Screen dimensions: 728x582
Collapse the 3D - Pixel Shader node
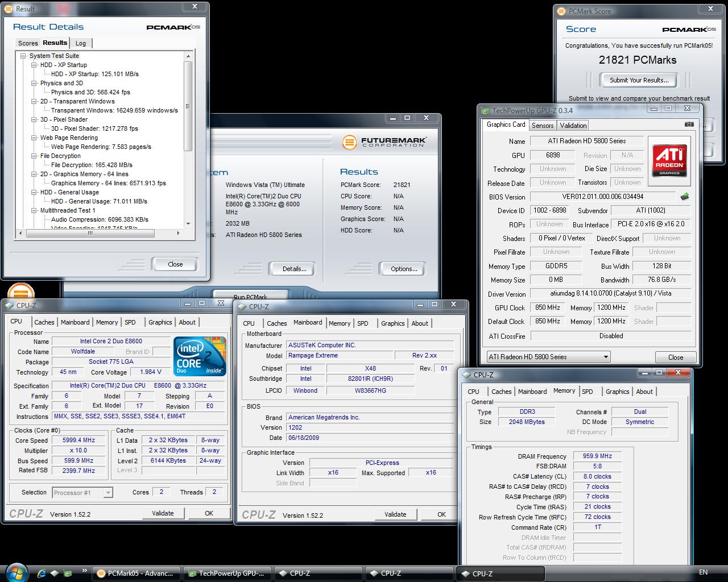[x=34, y=119]
